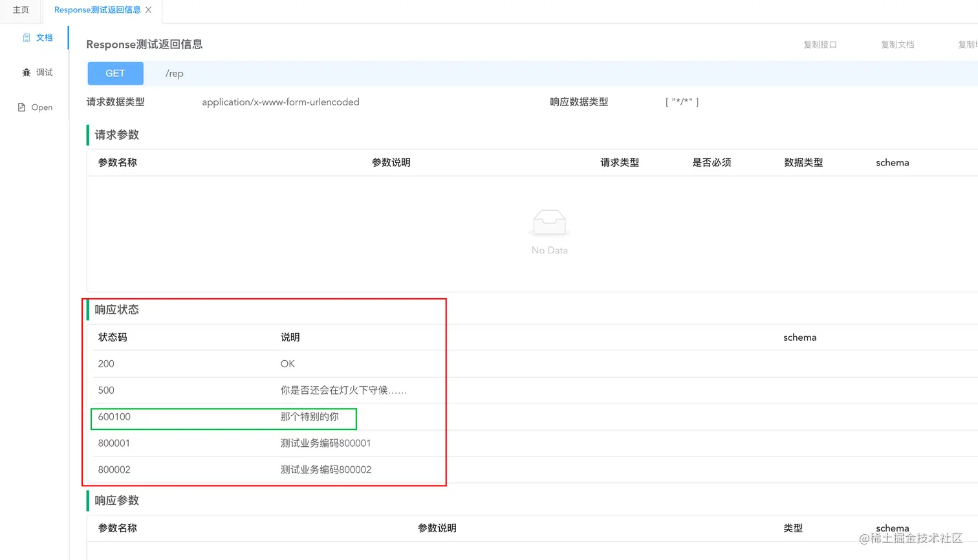Screen dimensions: 978x560
Task: Select status code 800001
Action: pos(114,443)
